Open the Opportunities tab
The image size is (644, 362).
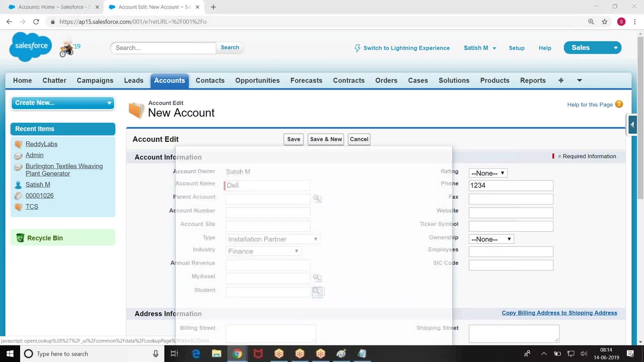pyautogui.click(x=257, y=80)
